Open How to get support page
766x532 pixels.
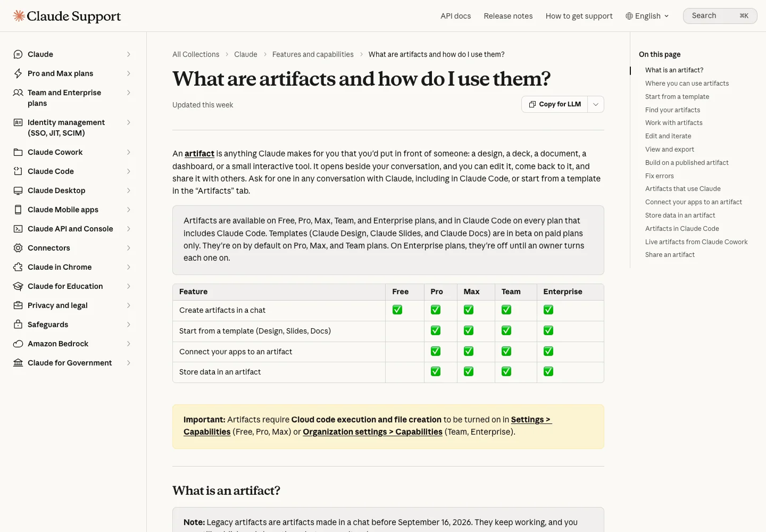tap(579, 16)
